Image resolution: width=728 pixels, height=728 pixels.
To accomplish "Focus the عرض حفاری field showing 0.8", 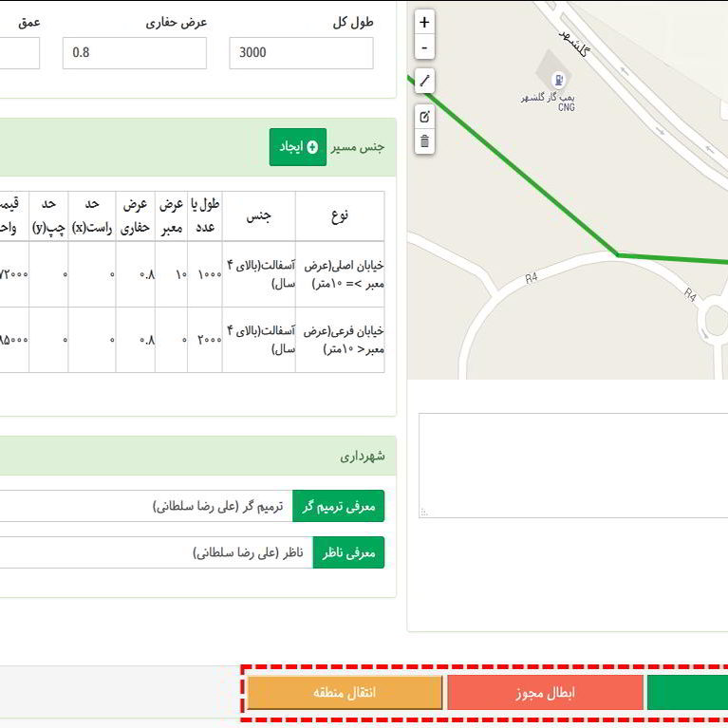I will coord(134,53).
